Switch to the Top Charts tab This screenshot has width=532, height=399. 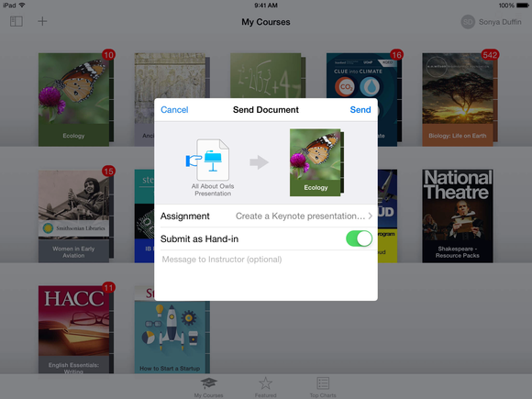tap(323, 387)
